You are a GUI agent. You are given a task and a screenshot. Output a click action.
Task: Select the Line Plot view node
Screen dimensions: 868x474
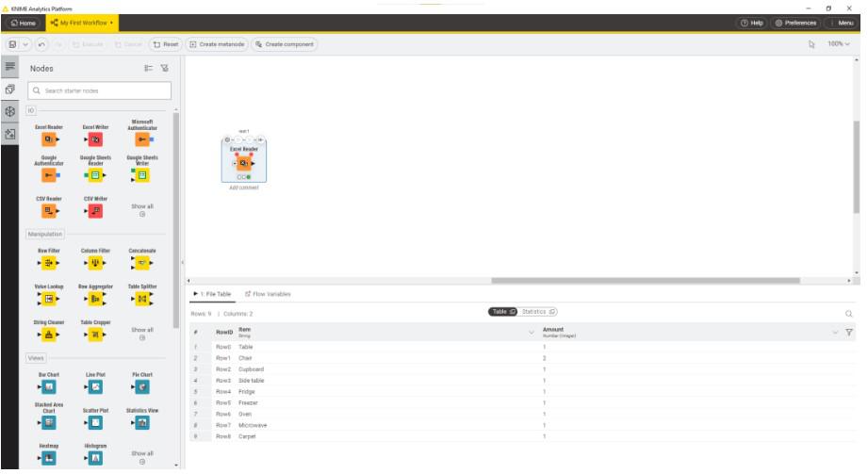pyautogui.click(x=95, y=386)
